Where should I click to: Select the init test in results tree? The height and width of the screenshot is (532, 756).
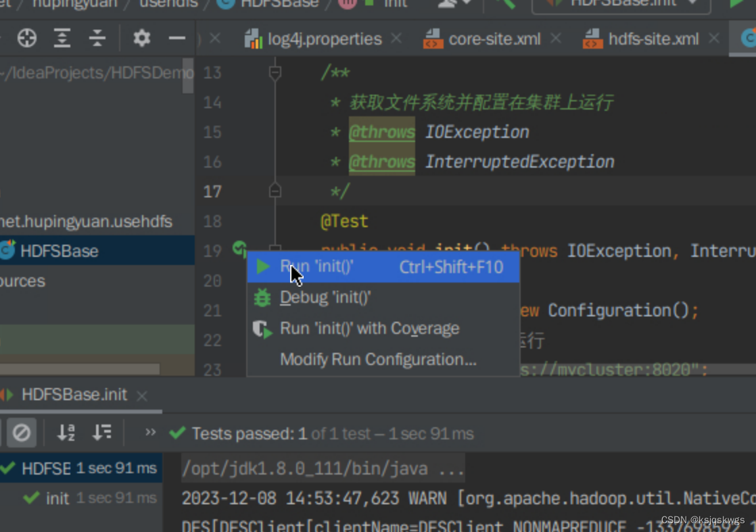pyautogui.click(x=57, y=498)
